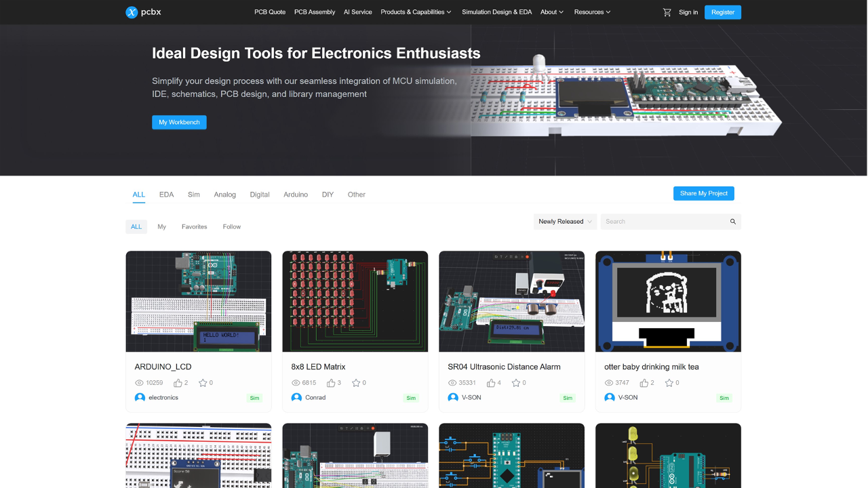Like the 8x8 LED Matrix project

coord(331,383)
